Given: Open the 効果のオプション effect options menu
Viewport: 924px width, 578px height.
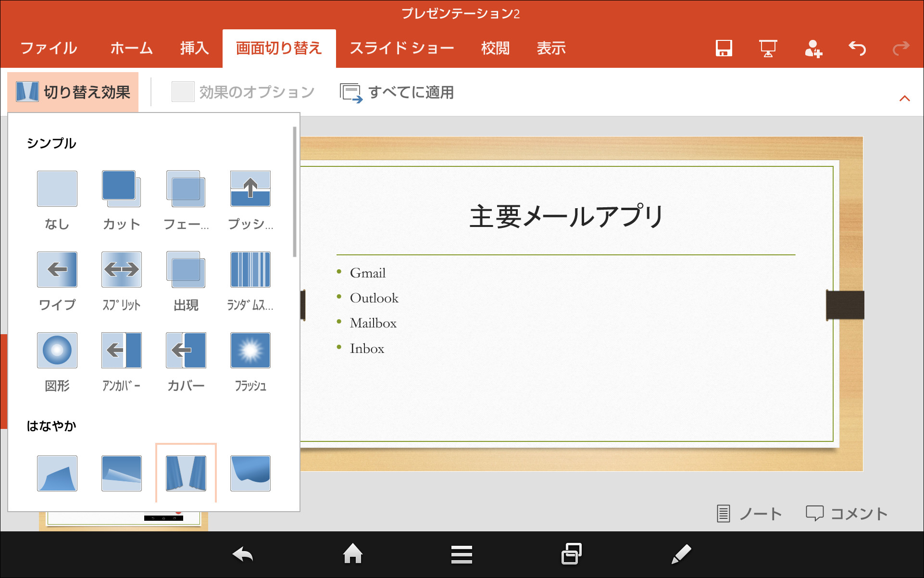Looking at the screenshot, I should 243,92.
